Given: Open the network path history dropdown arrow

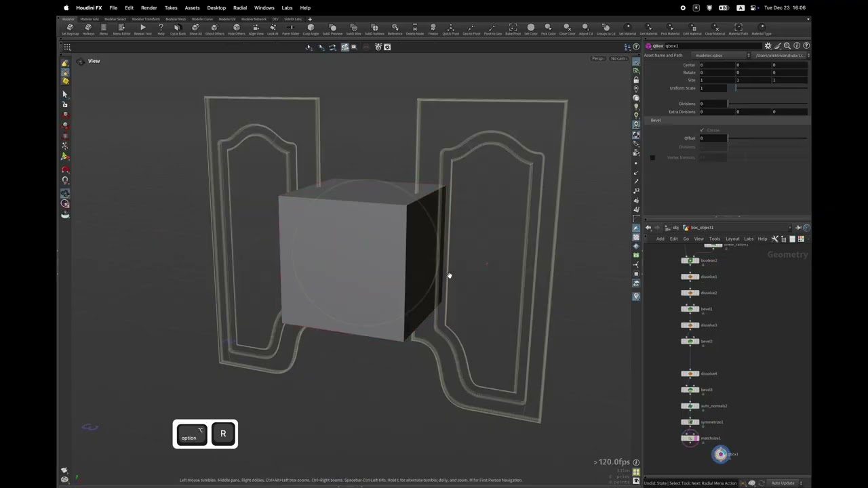Looking at the screenshot, I should [x=789, y=228].
